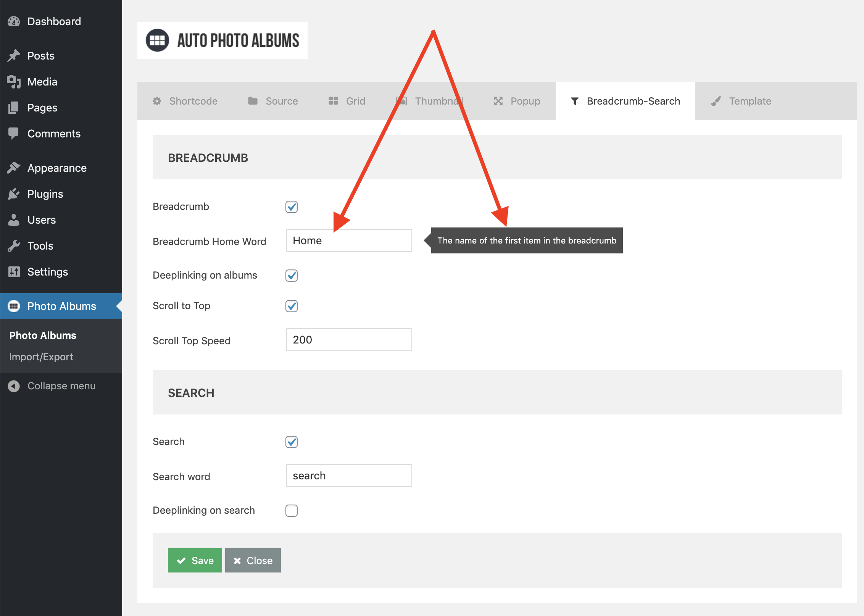Click the Thumbnail tab picture icon

pyautogui.click(x=401, y=101)
